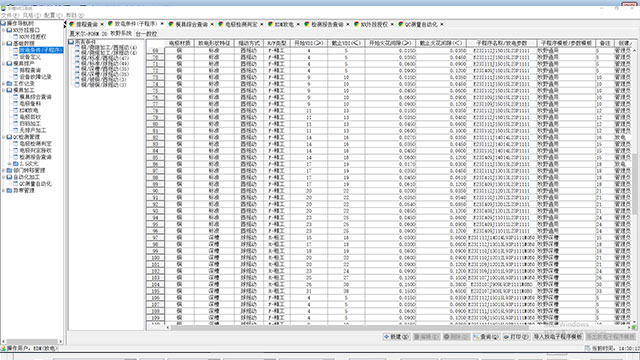Click the 所有条件 root node icon
This screenshot has width=640, height=360.
71,42
